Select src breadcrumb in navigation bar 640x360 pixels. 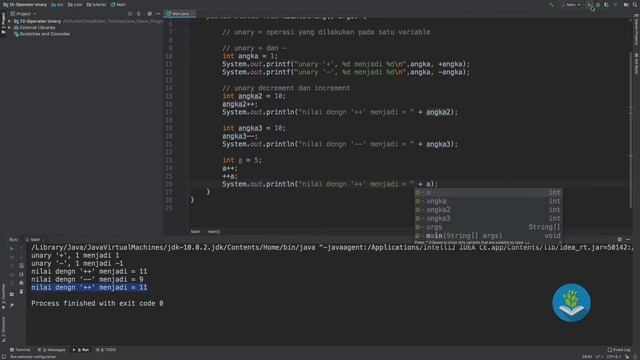(58, 4)
